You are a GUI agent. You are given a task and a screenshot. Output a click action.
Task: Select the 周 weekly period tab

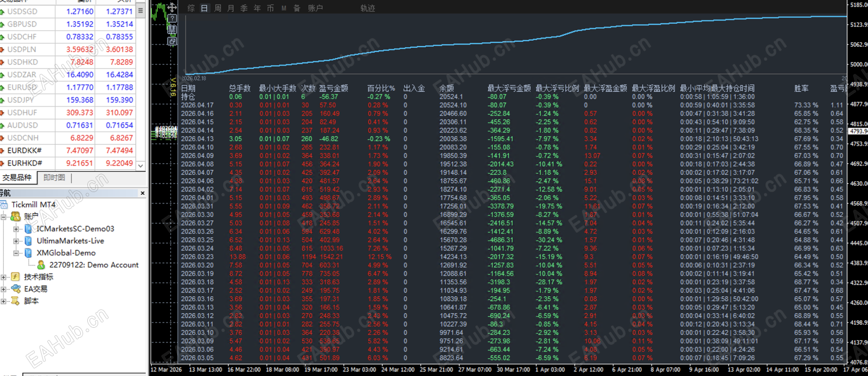(x=218, y=8)
